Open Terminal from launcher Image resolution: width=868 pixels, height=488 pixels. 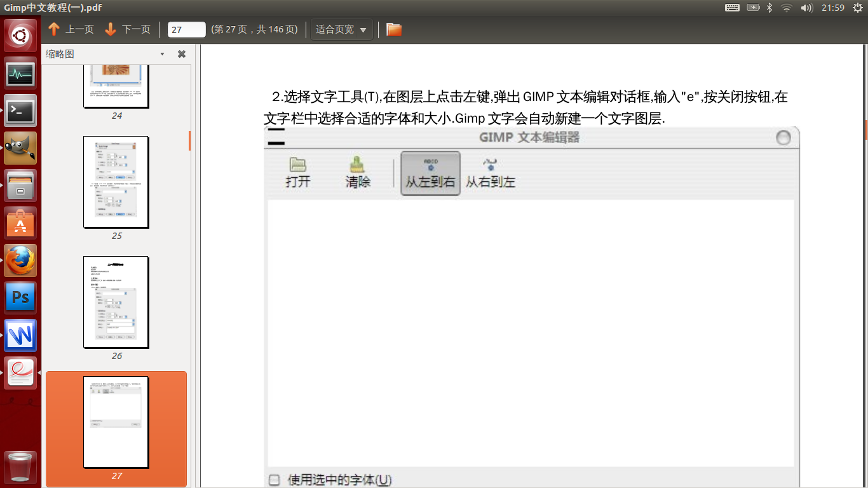20,111
